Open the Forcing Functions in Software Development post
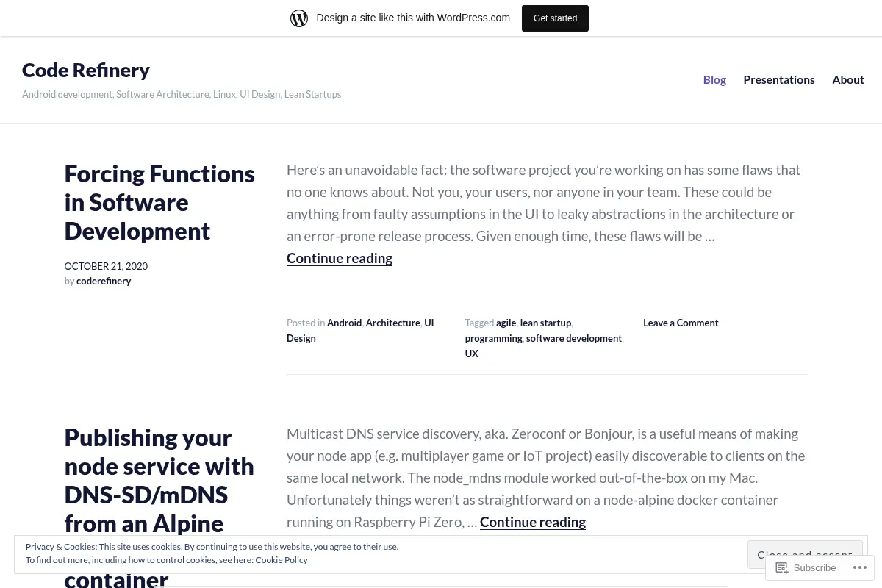 159,202
